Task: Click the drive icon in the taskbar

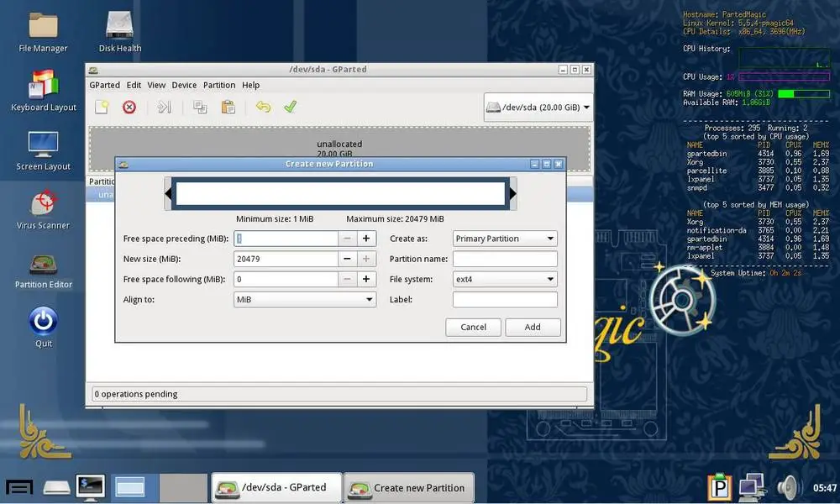Action: pos(57,488)
